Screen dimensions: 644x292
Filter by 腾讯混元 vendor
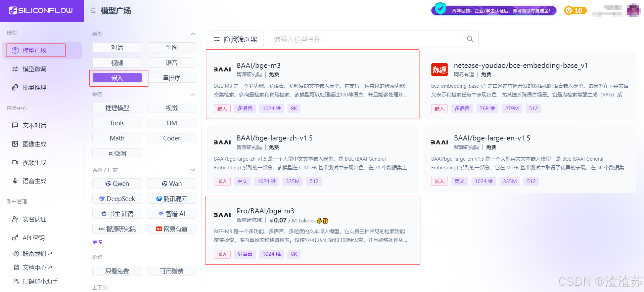click(172, 199)
